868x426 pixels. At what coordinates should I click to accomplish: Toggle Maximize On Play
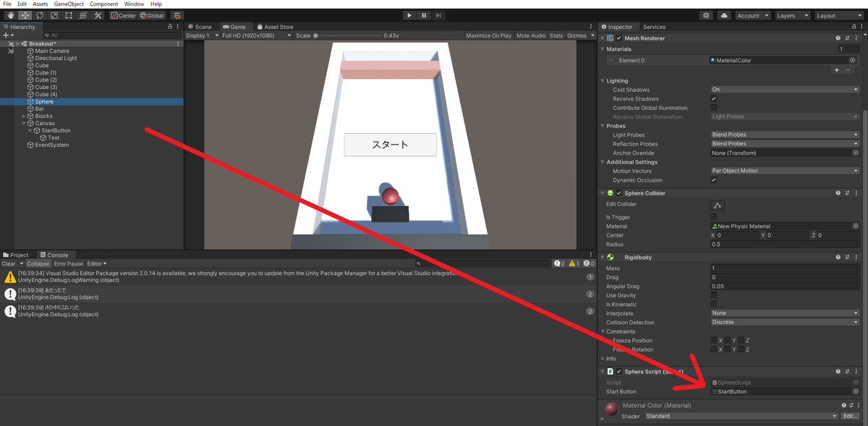pyautogui.click(x=488, y=35)
